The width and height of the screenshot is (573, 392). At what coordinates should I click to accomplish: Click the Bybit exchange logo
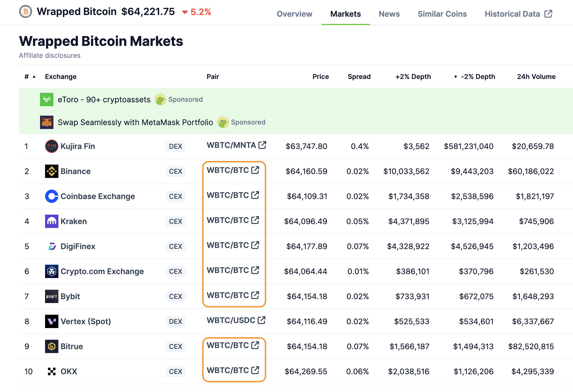pyautogui.click(x=51, y=296)
